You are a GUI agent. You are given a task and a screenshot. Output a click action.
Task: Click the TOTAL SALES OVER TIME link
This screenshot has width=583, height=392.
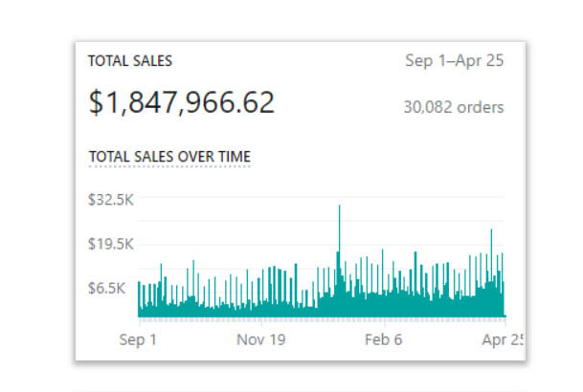click(169, 156)
